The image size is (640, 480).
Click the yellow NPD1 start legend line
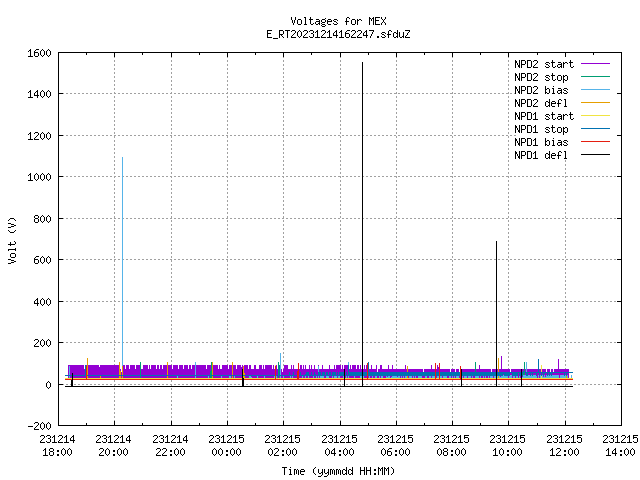coord(596,116)
